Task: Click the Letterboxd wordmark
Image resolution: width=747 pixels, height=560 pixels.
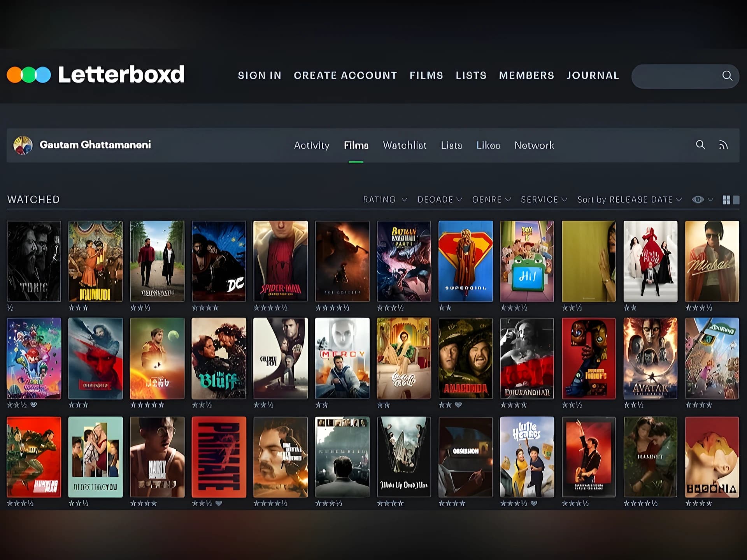Action: 121,74
